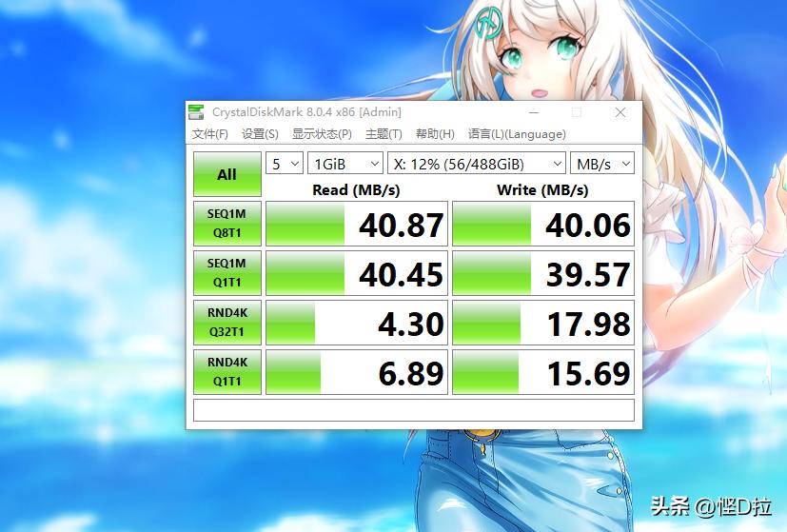Image resolution: width=787 pixels, height=532 pixels.
Task: Start the RND4K Q1T1 test
Action: tap(226, 371)
